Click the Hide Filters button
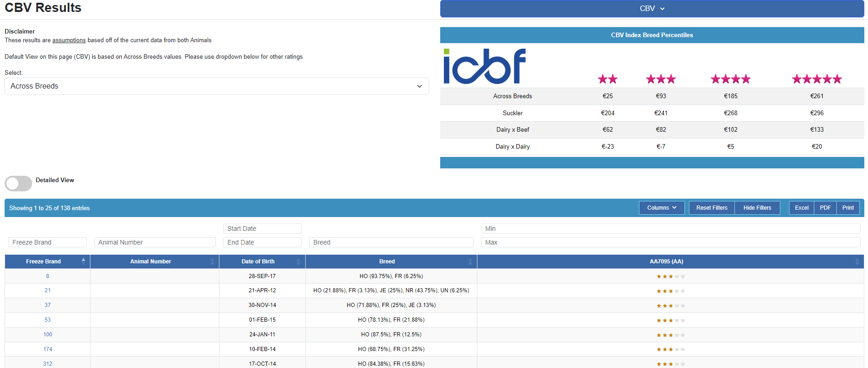The height and width of the screenshot is (368, 868). click(757, 208)
